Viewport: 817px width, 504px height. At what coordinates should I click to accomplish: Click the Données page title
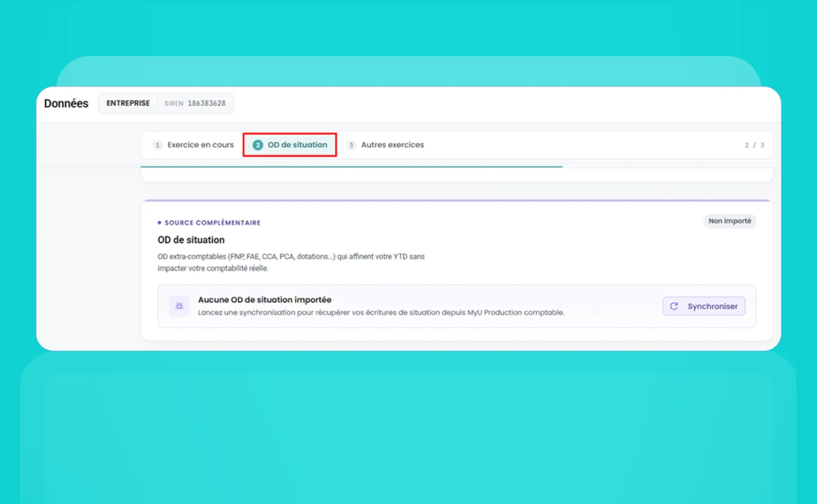66,103
